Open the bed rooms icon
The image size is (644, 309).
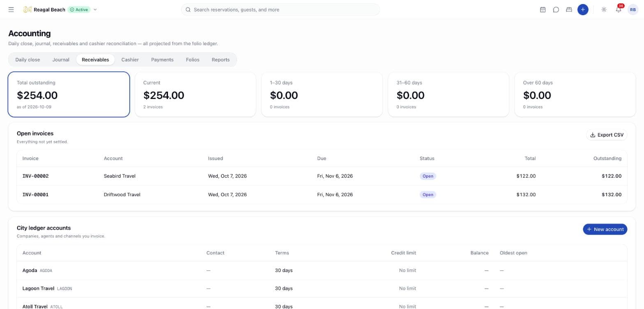point(569,9)
